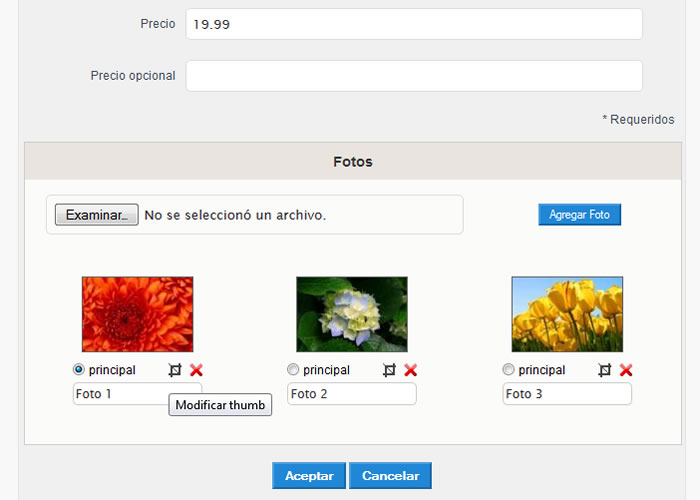
Task: Confirm the form with Aceptar
Action: [x=309, y=475]
